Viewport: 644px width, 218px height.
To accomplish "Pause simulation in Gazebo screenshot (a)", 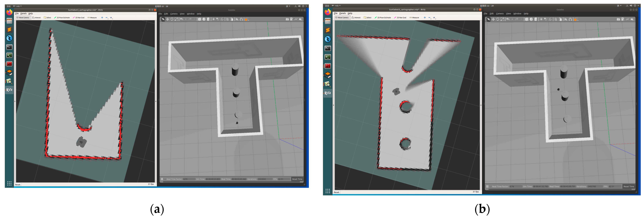I will (162, 179).
